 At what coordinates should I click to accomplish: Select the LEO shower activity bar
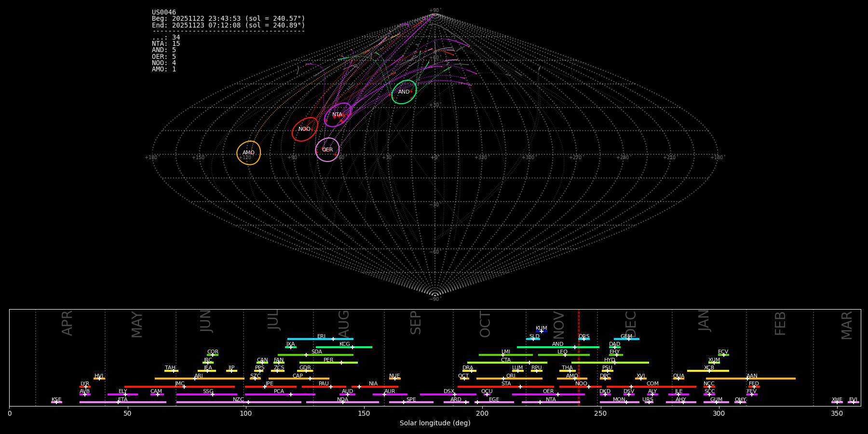pyautogui.click(x=563, y=355)
